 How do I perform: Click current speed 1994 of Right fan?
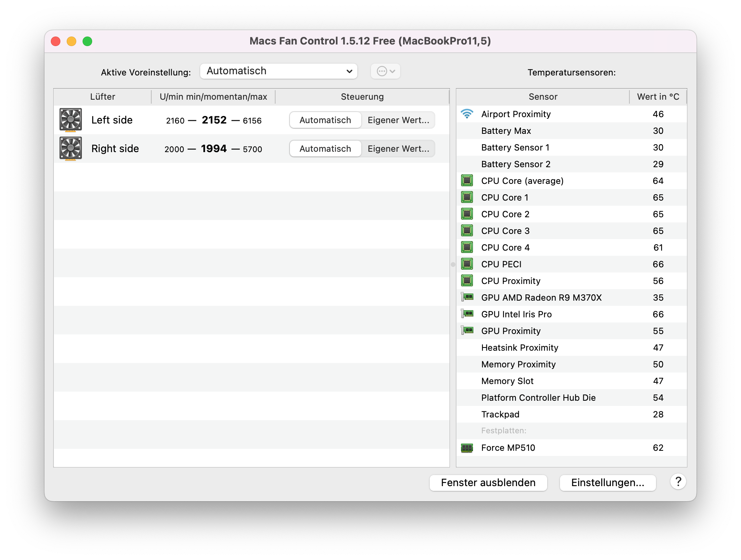point(214,149)
